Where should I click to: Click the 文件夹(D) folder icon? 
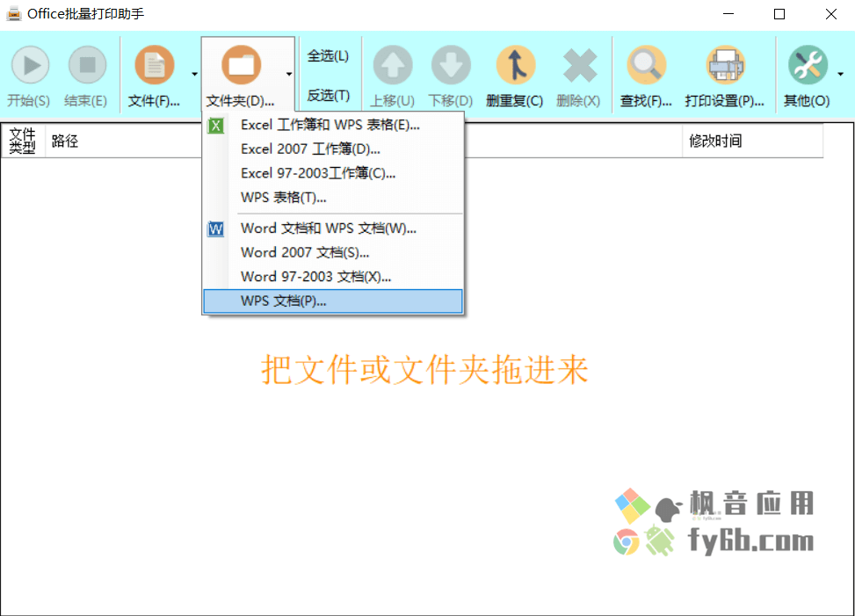pyautogui.click(x=241, y=65)
